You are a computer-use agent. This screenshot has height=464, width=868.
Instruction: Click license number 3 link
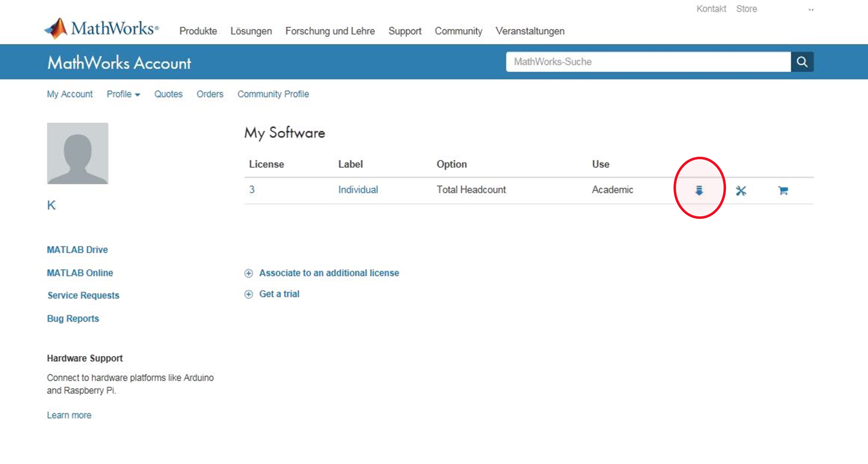[x=251, y=190]
